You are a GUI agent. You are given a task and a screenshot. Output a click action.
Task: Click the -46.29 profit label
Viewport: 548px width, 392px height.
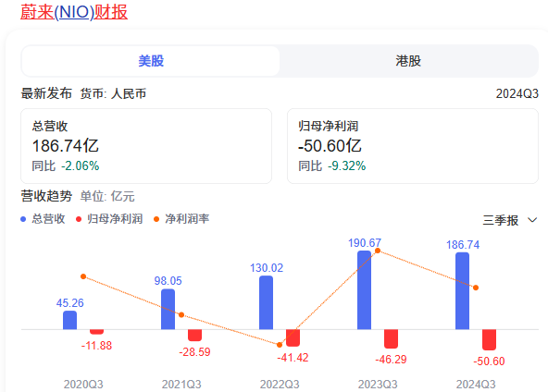391,360
